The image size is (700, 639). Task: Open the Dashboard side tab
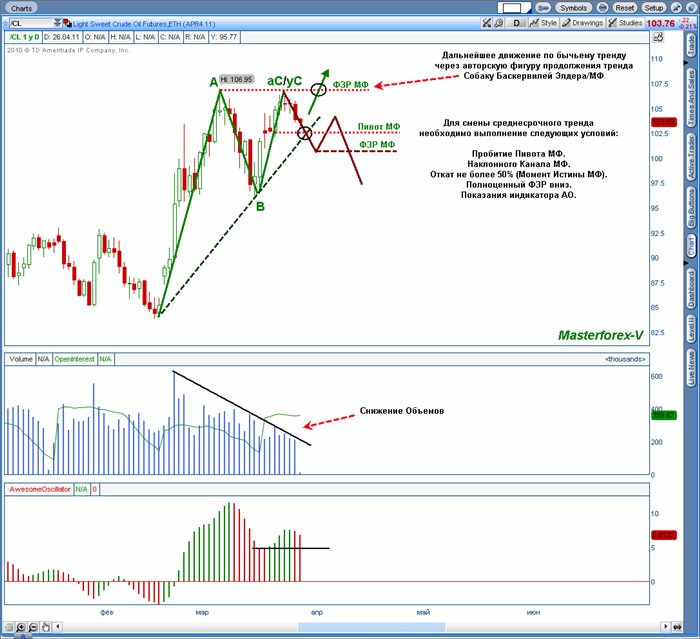[x=691, y=288]
